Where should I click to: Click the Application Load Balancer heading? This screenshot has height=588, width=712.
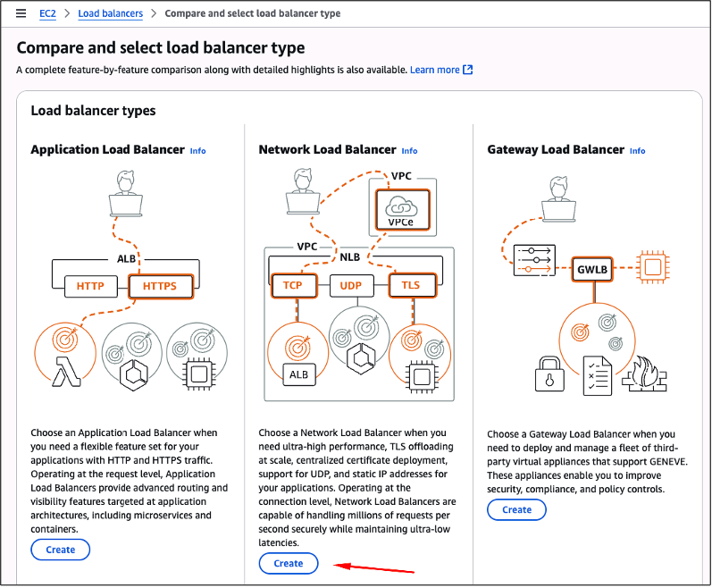(x=107, y=149)
